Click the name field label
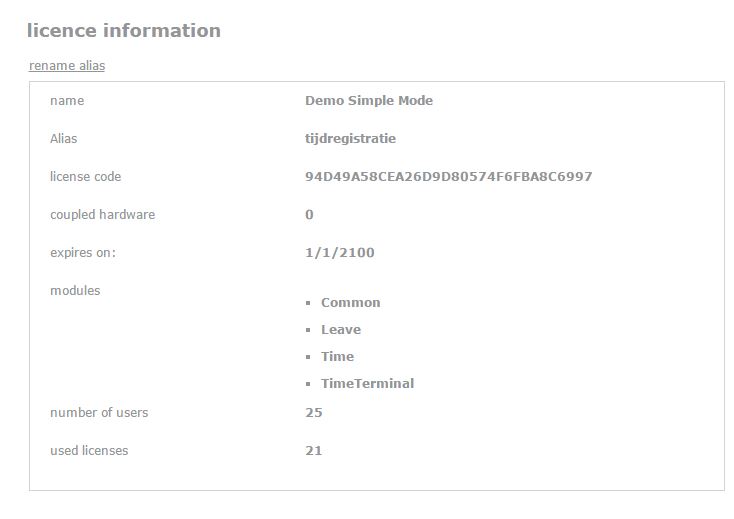The height and width of the screenshot is (519, 734). [67, 101]
